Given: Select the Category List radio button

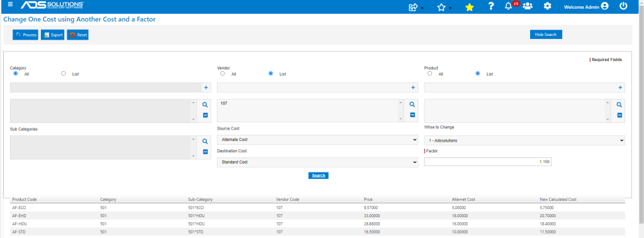Looking at the screenshot, I should [x=64, y=74].
